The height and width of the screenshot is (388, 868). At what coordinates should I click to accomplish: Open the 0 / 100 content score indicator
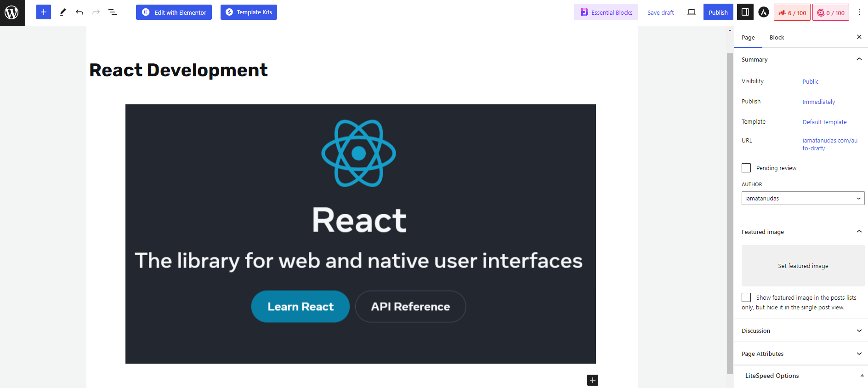(831, 12)
